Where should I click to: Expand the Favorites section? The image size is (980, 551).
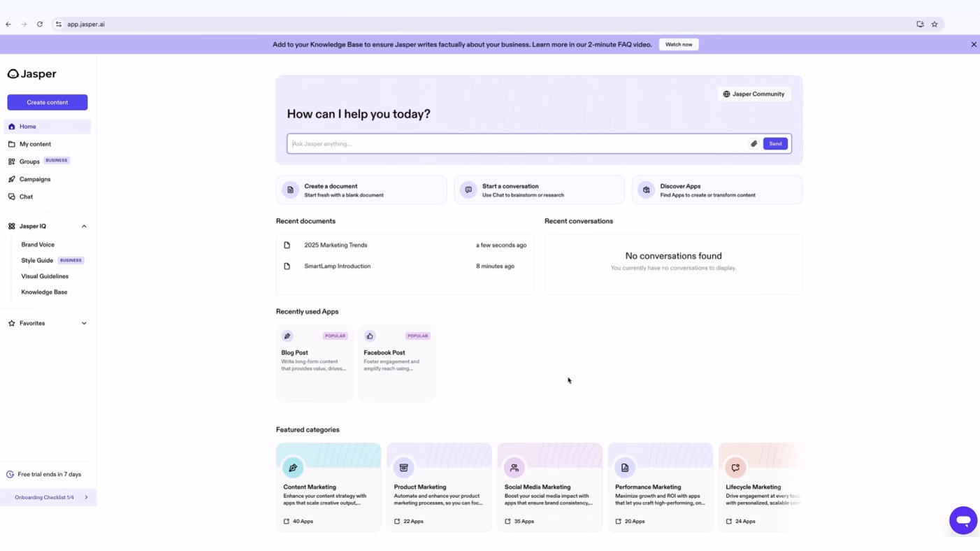pos(84,324)
